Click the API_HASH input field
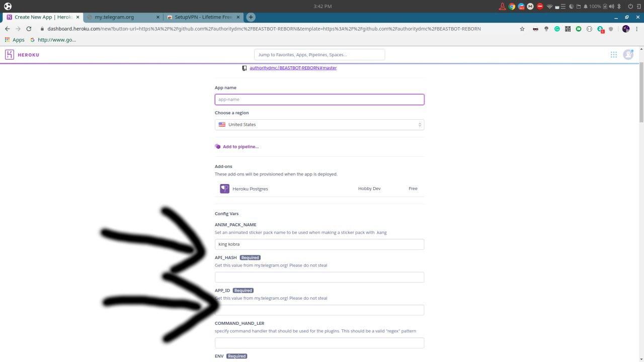Screen dimensions: 644x362 [x=319, y=277]
